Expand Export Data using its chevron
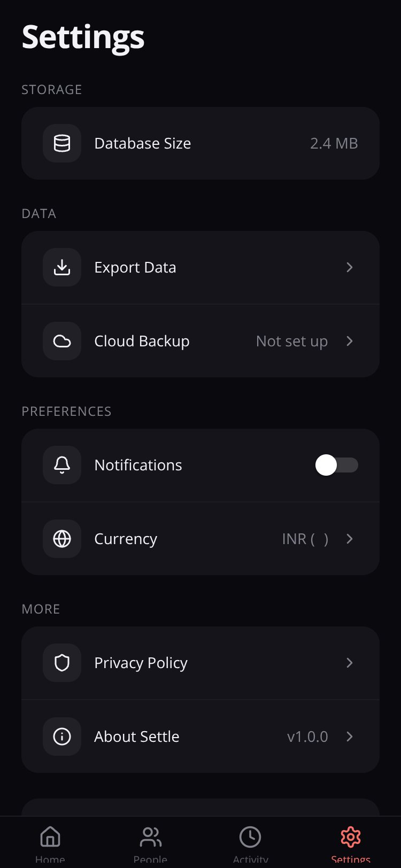Viewport: 401px width, 868px height. pos(350,267)
